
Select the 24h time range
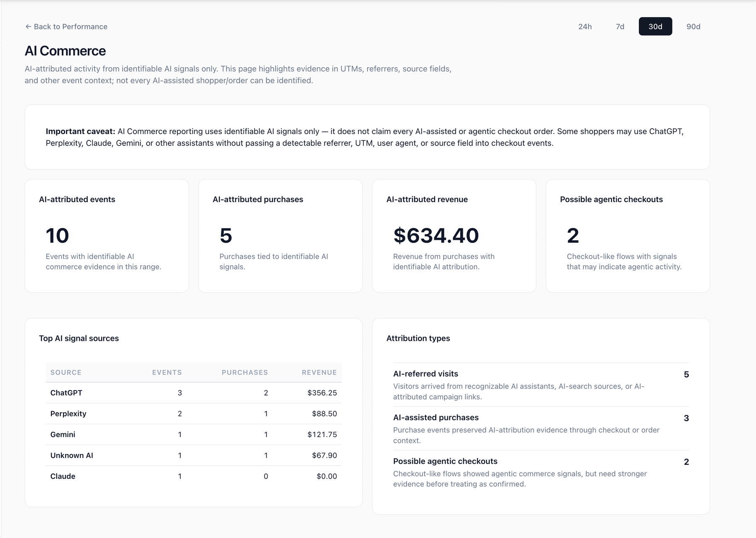(585, 26)
